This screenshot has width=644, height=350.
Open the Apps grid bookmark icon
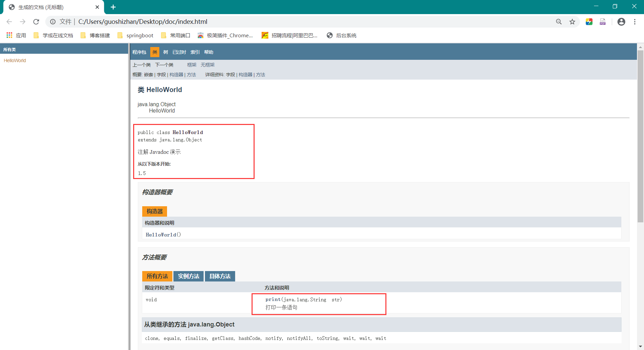pyautogui.click(x=9, y=35)
